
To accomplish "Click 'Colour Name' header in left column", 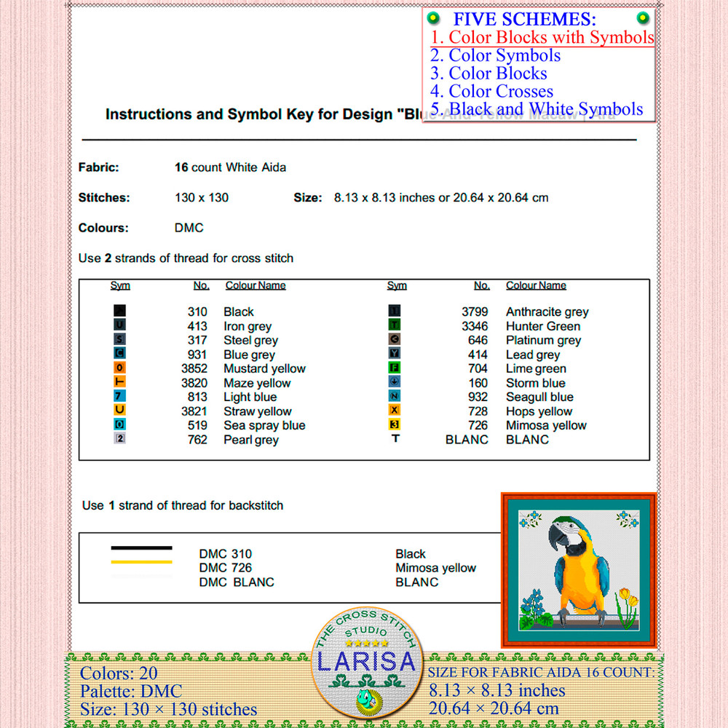I will pos(256,285).
